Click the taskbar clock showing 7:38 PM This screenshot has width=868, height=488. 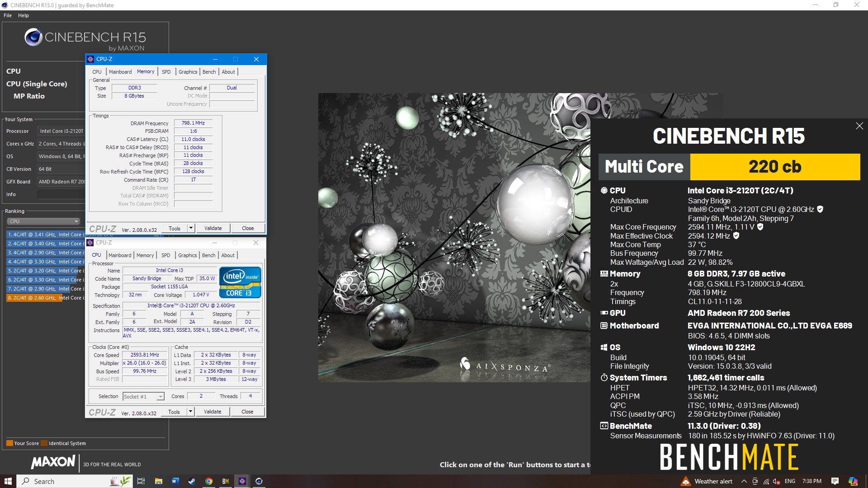coord(811,481)
